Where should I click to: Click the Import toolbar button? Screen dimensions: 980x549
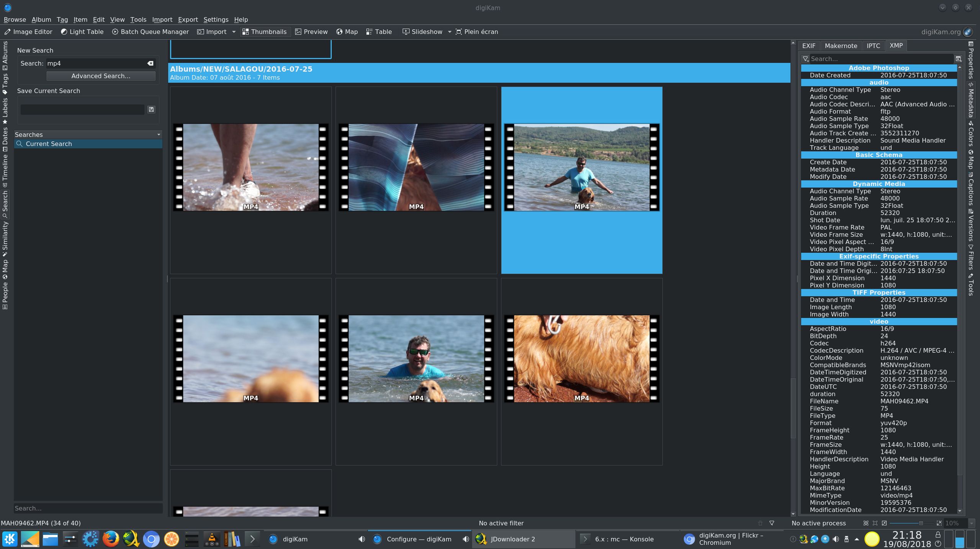click(x=212, y=32)
